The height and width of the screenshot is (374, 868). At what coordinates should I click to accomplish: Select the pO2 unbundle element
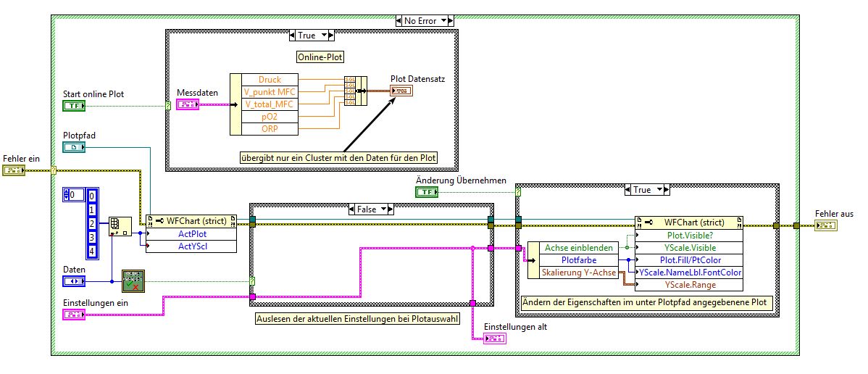pyautogui.click(x=270, y=117)
